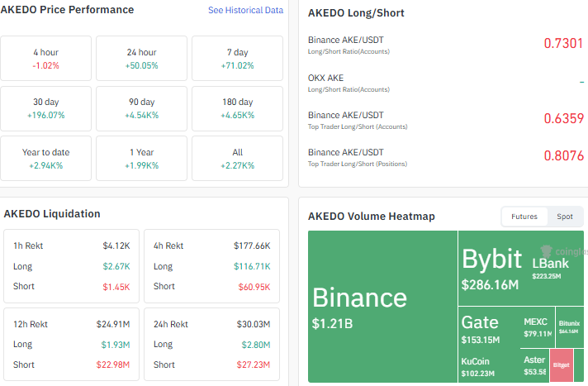Click the 4h Rekt total $177.66K
588x386 pixels.
coord(252,246)
